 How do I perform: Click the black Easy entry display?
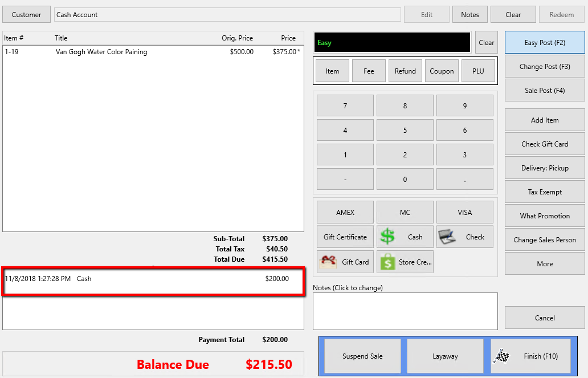392,42
